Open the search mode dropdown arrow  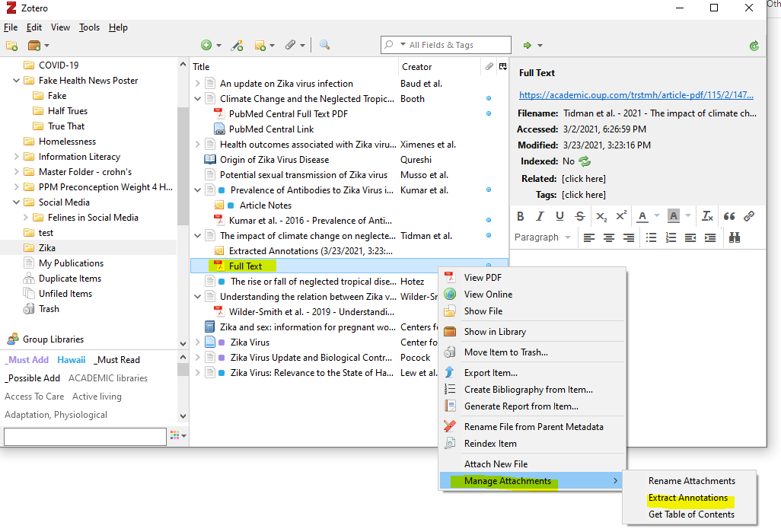(403, 45)
